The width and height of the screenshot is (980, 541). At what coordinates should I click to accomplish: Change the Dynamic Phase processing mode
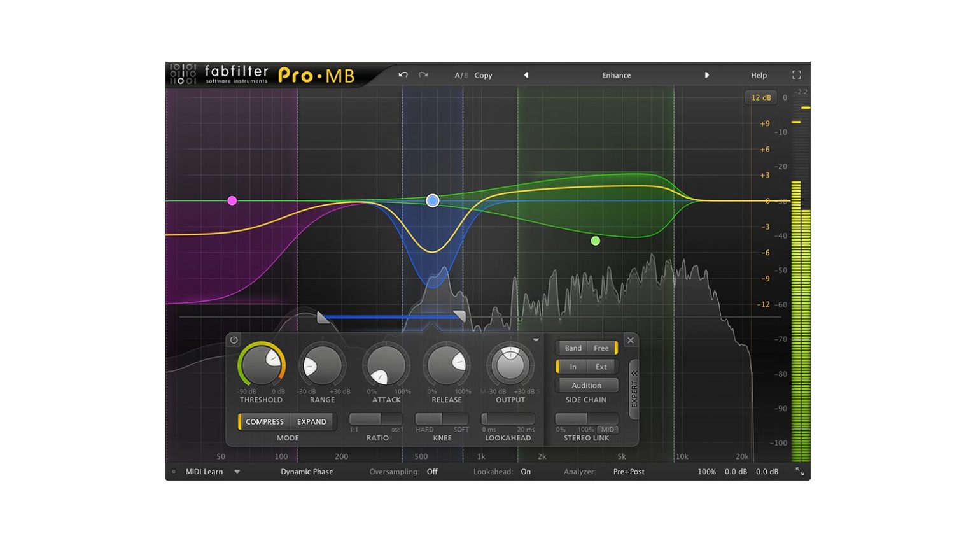tap(307, 472)
